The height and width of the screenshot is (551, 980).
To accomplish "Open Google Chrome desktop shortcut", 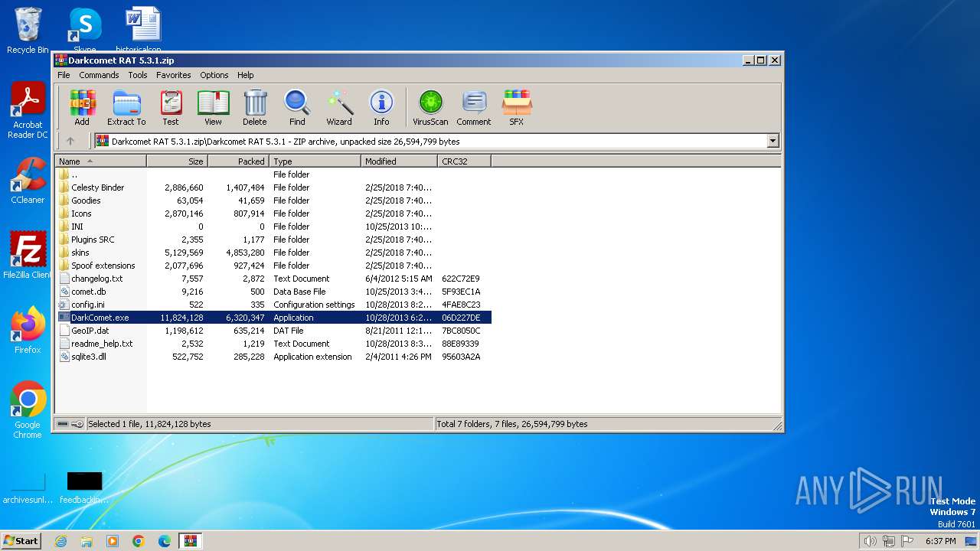I will coord(28,410).
